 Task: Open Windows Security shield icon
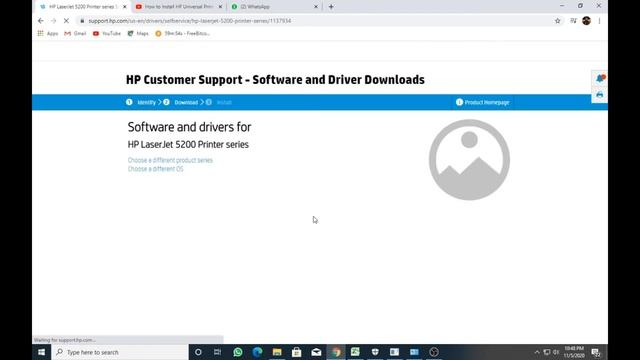(x=375, y=352)
